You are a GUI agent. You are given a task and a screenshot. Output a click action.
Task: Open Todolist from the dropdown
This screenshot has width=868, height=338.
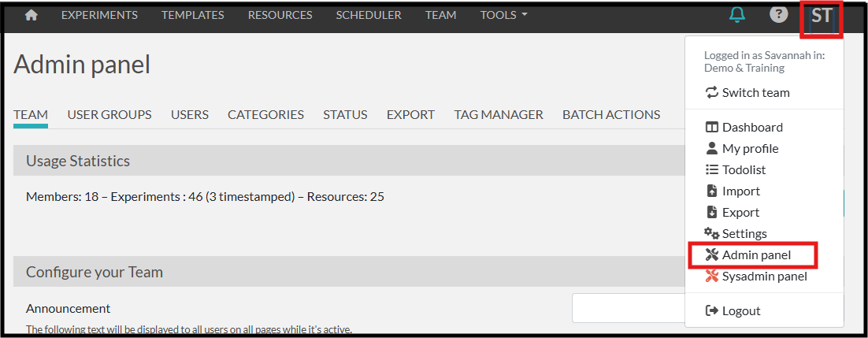click(x=735, y=169)
